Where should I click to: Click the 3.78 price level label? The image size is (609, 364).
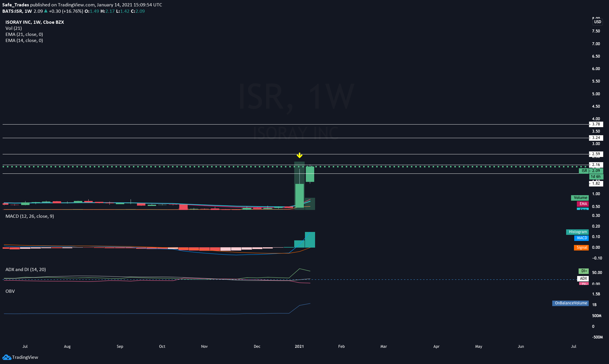click(596, 124)
